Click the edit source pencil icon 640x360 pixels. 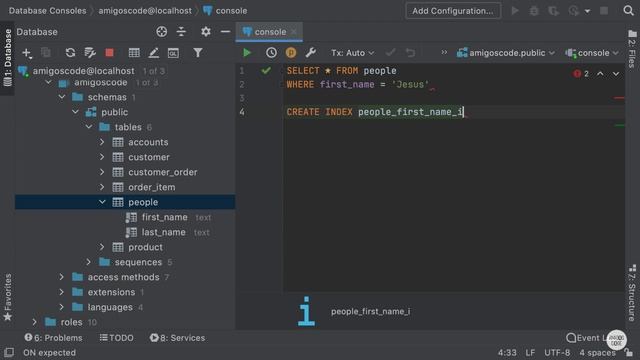click(153, 53)
